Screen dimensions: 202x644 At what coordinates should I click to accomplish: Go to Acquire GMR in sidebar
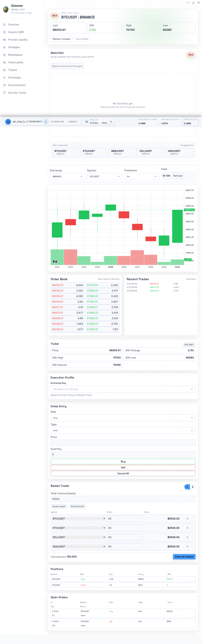[x=16, y=32]
